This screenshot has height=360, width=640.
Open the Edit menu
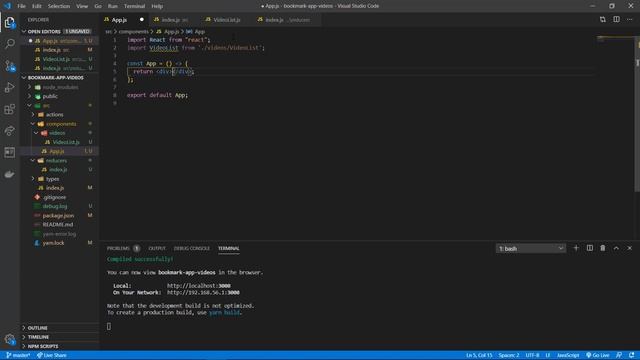(x=37, y=6)
